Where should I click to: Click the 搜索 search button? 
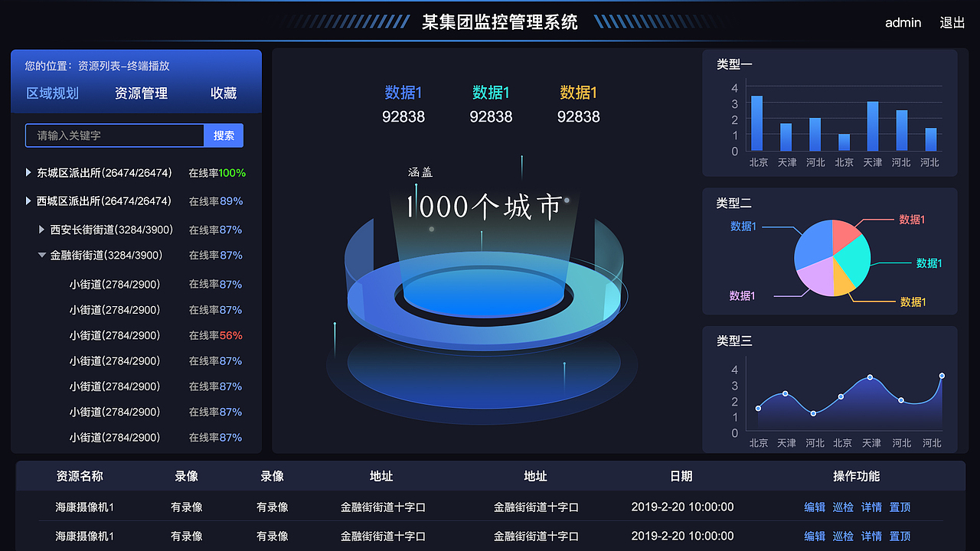click(223, 135)
